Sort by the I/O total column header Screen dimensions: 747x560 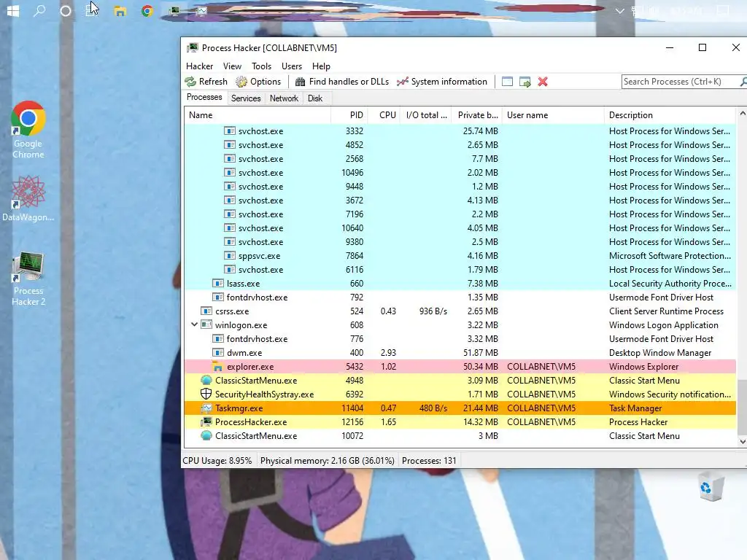pyautogui.click(x=426, y=115)
